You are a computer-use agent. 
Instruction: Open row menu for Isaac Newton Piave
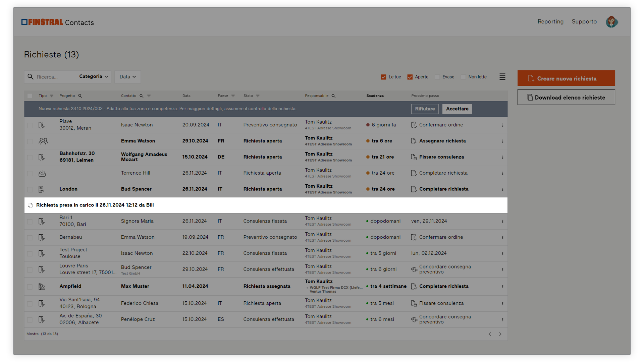pos(502,125)
